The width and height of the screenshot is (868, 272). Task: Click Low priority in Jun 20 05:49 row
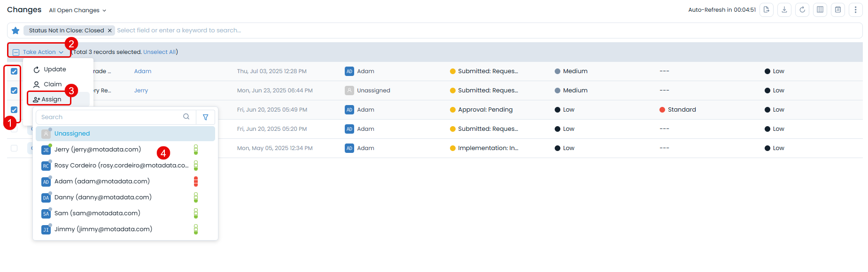click(565, 110)
